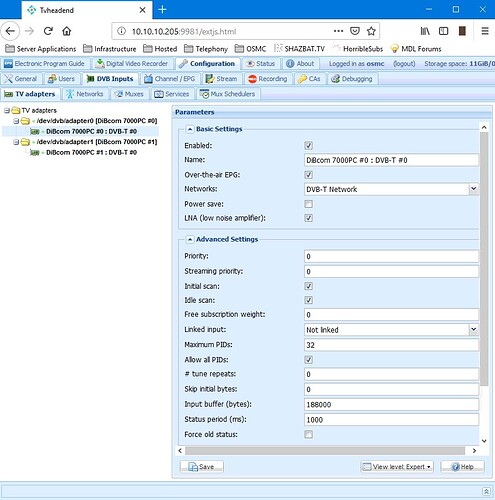The image size is (495, 500).
Task: Open the Hosted bookmark folder
Action: pyautogui.click(x=160, y=49)
